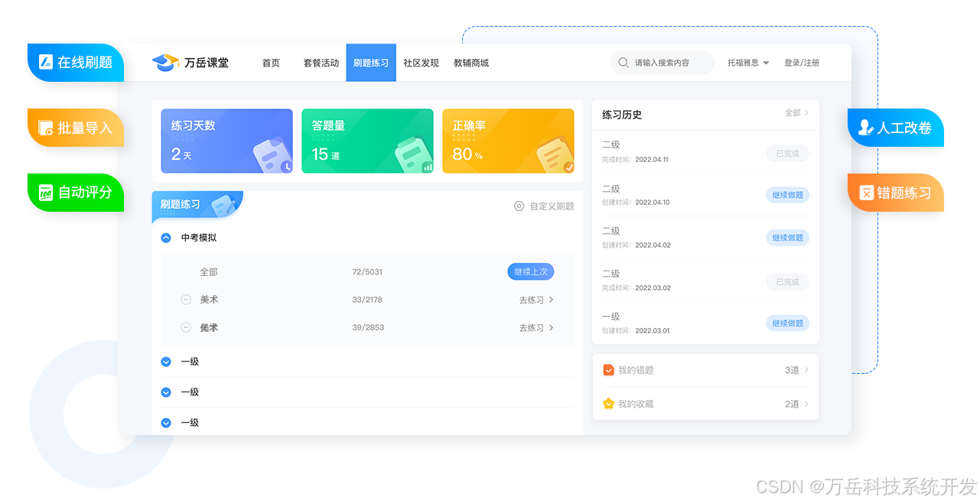
Task: Click the 在线刷题 label text
Action: coord(85,63)
